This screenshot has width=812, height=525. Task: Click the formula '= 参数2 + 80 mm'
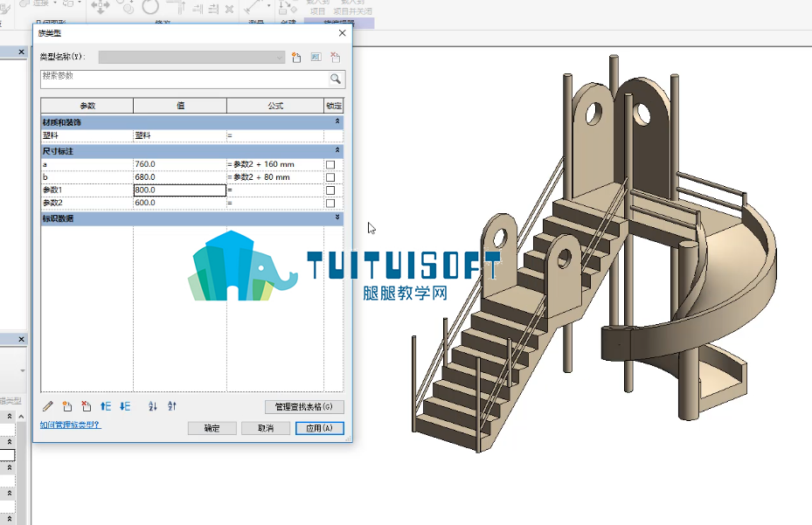275,177
